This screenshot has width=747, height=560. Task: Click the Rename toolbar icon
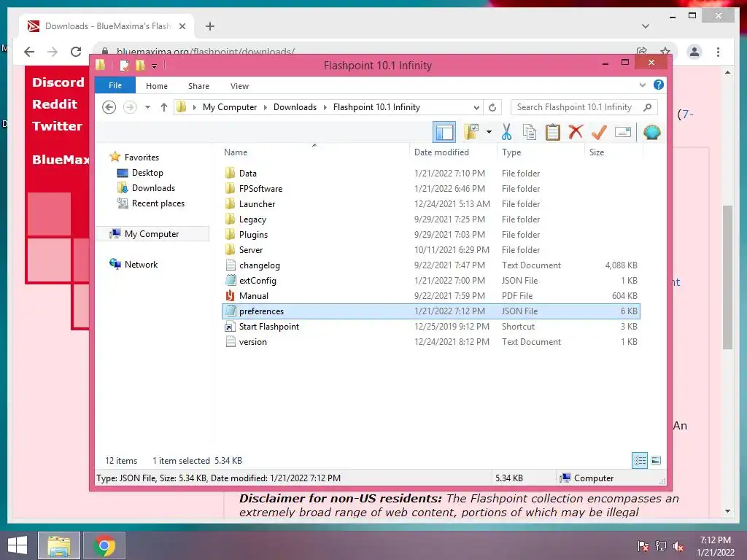click(x=623, y=132)
